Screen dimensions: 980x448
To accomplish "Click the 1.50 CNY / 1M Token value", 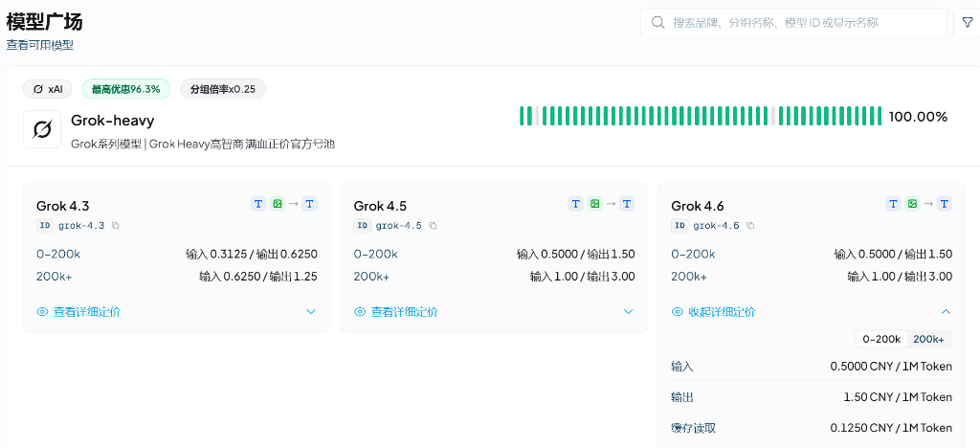I will click(898, 397).
